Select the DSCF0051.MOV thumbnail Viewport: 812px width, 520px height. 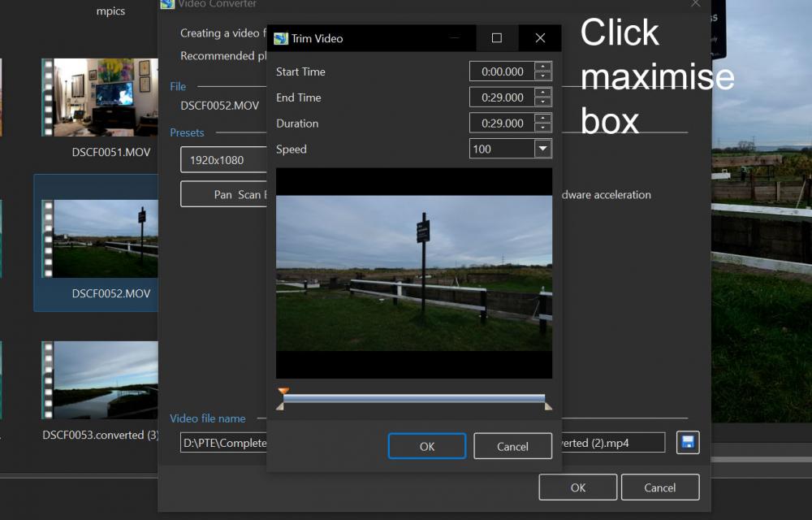[x=99, y=97]
